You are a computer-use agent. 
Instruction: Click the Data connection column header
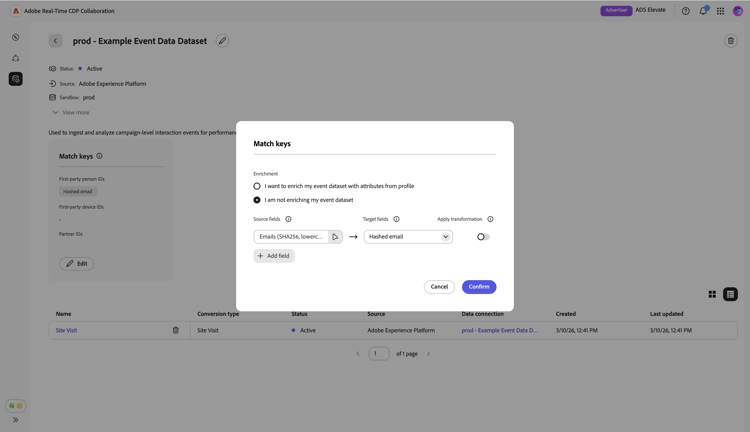pyautogui.click(x=483, y=314)
